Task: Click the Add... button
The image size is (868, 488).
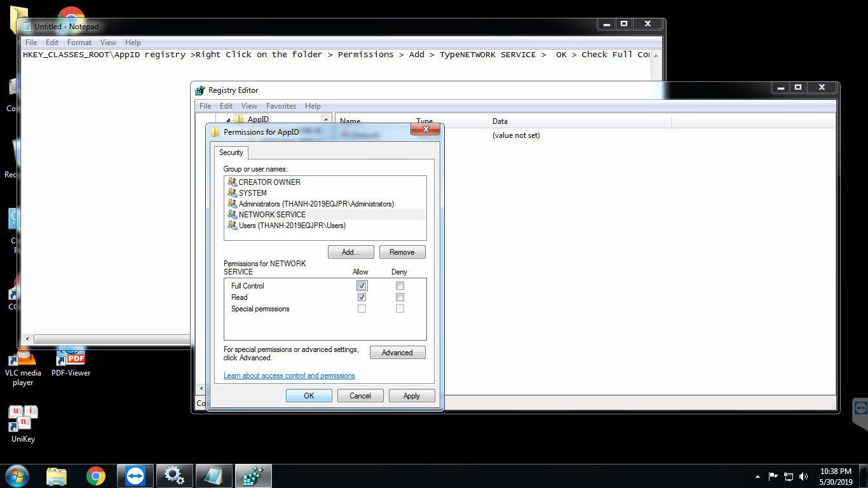Action: click(x=351, y=252)
